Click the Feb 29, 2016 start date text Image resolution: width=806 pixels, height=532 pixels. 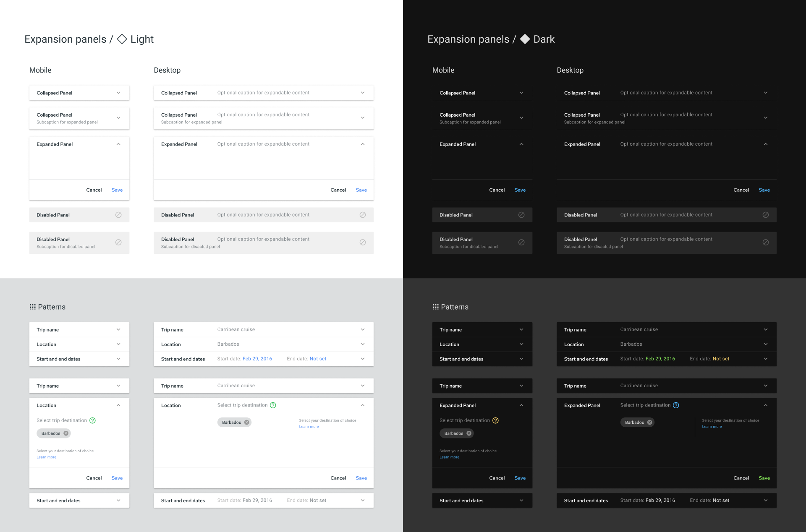pos(256,359)
